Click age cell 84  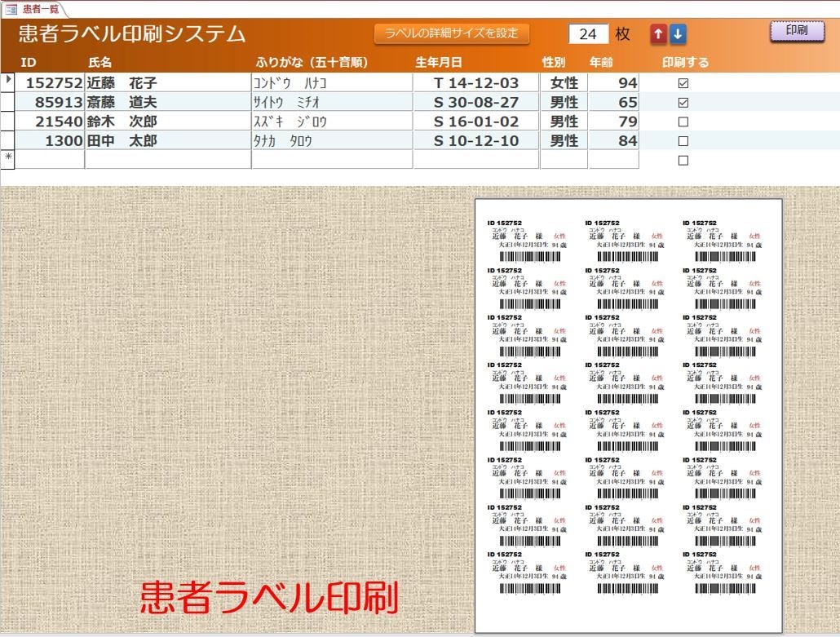pyautogui.click(x=613, y=140)
